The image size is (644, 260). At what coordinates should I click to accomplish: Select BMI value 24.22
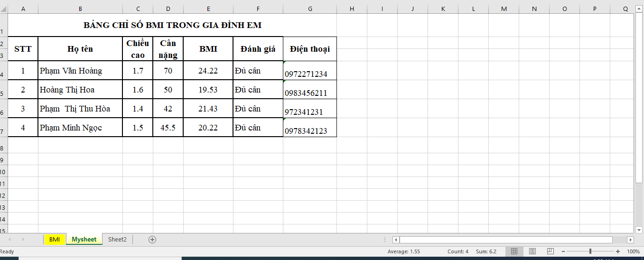tap(208, 71)
